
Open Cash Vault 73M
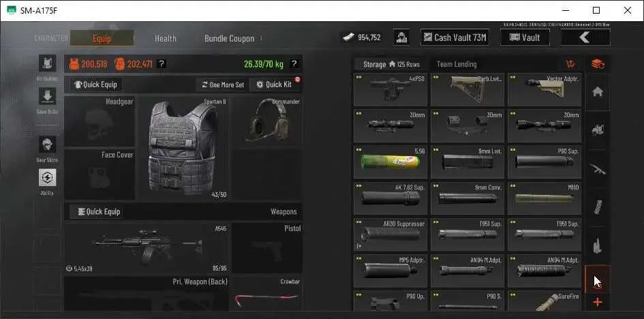click(x=455, y=37)
